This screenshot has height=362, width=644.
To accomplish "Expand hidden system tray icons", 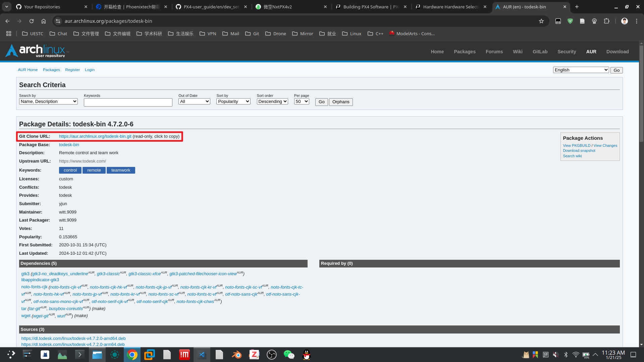I will click(x=596, y=355).
